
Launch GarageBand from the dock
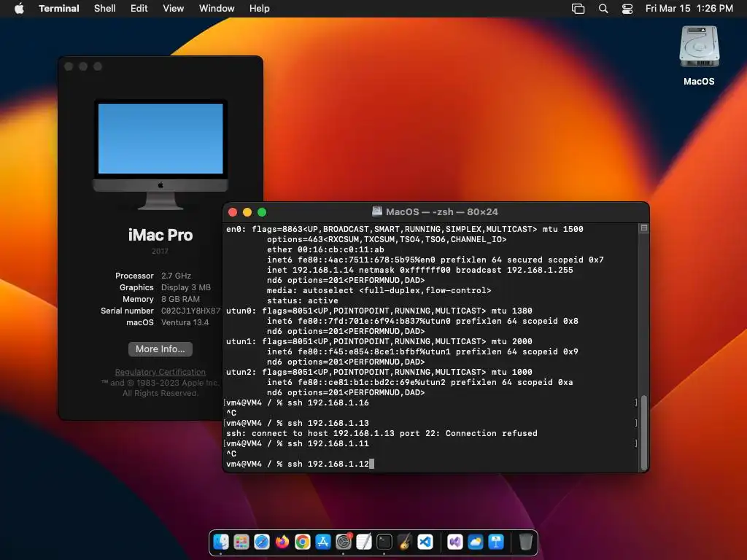405,542
